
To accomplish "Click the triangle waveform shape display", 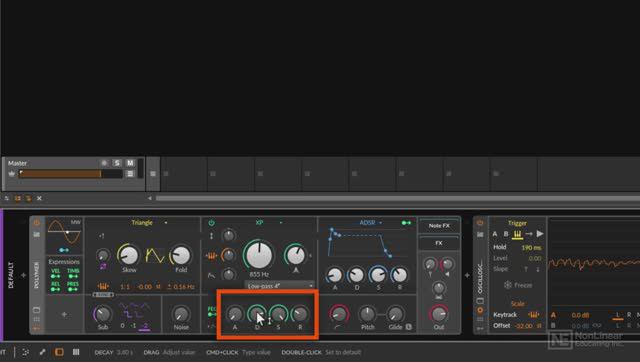I will (155, 255).
